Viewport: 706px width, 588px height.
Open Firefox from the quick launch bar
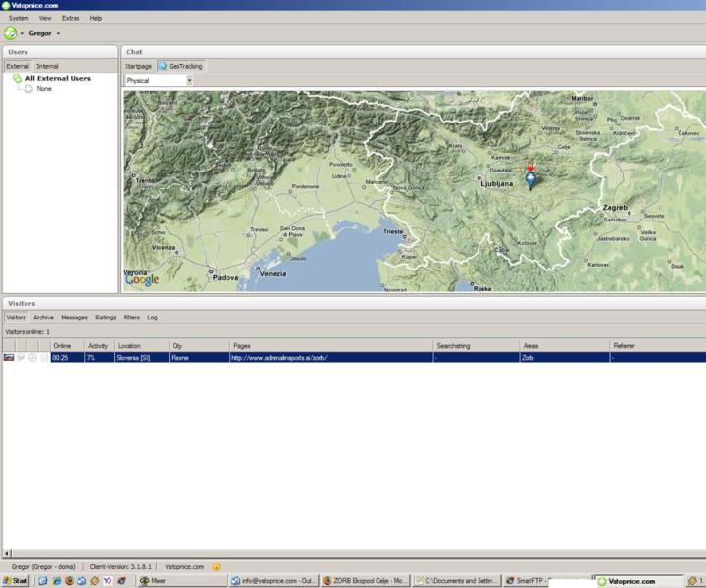(69, 581)
